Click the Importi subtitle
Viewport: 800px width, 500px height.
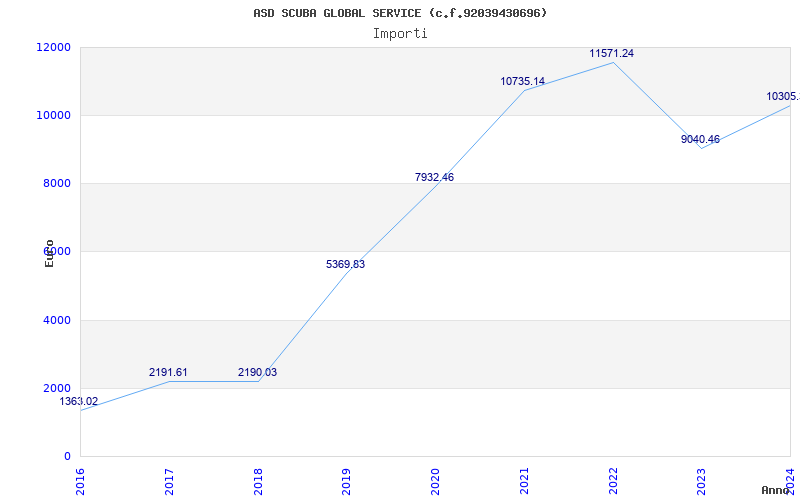[x=400, y=34]
